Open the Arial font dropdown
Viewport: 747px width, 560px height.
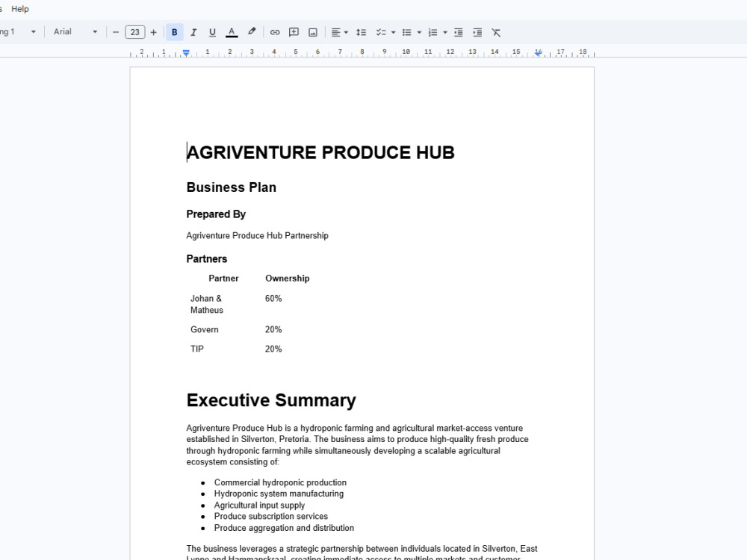click(75, 32)
